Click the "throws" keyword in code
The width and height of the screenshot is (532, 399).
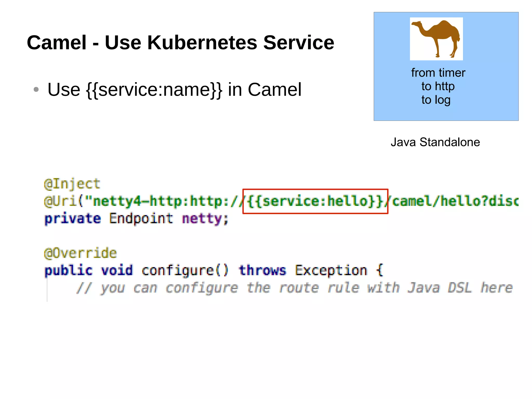tap(262, 271)
